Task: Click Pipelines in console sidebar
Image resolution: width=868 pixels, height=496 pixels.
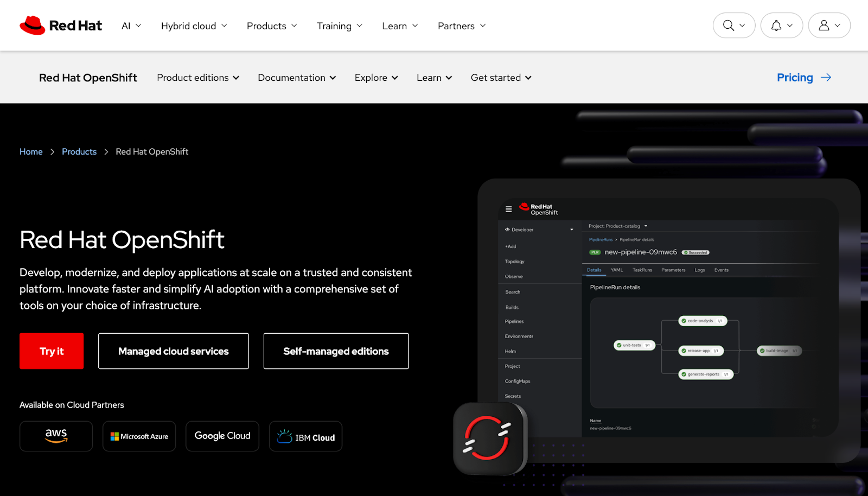Action: pyautogui.click(x=514, y=322)
